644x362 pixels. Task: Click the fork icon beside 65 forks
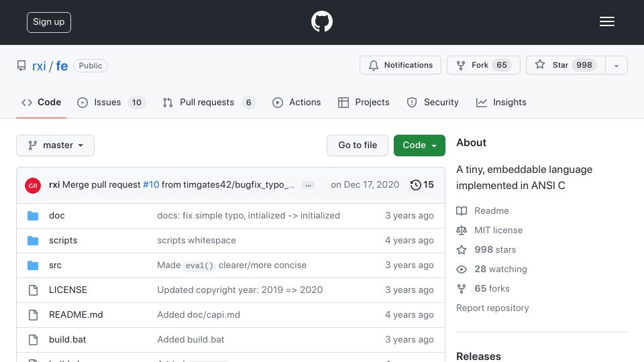pyautogui.click(x=462, y=288)
